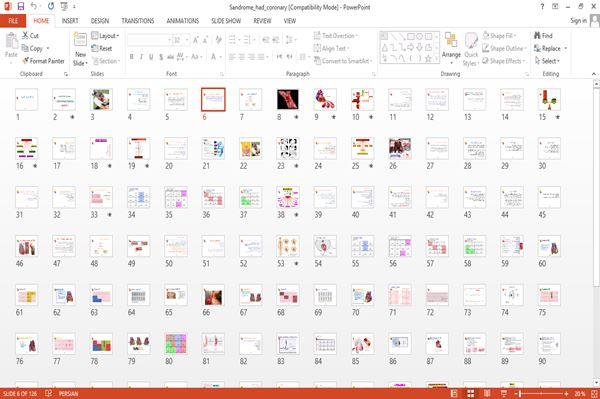Select the star shape in shapes gallery
Viewport: 600px width, 399px height.
[428, 59]
